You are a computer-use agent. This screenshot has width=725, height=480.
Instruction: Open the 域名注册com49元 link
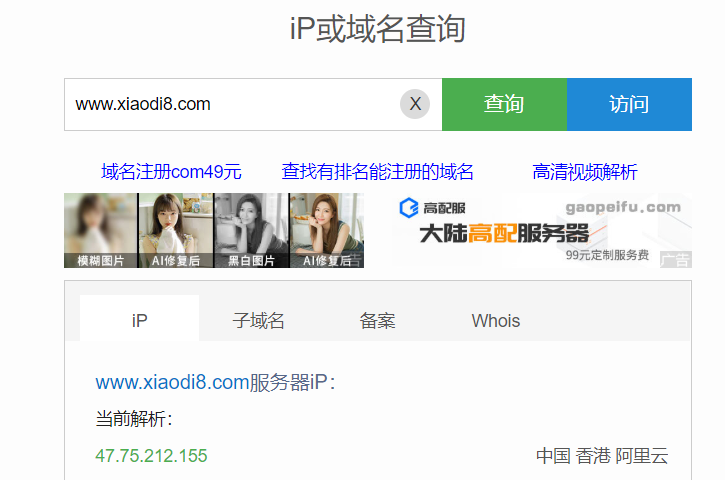[171, 172]
